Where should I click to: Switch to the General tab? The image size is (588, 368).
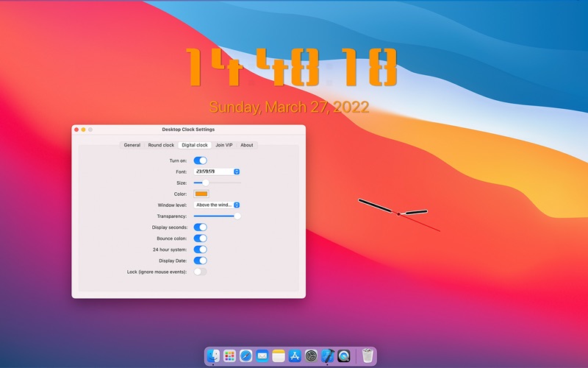132,145
